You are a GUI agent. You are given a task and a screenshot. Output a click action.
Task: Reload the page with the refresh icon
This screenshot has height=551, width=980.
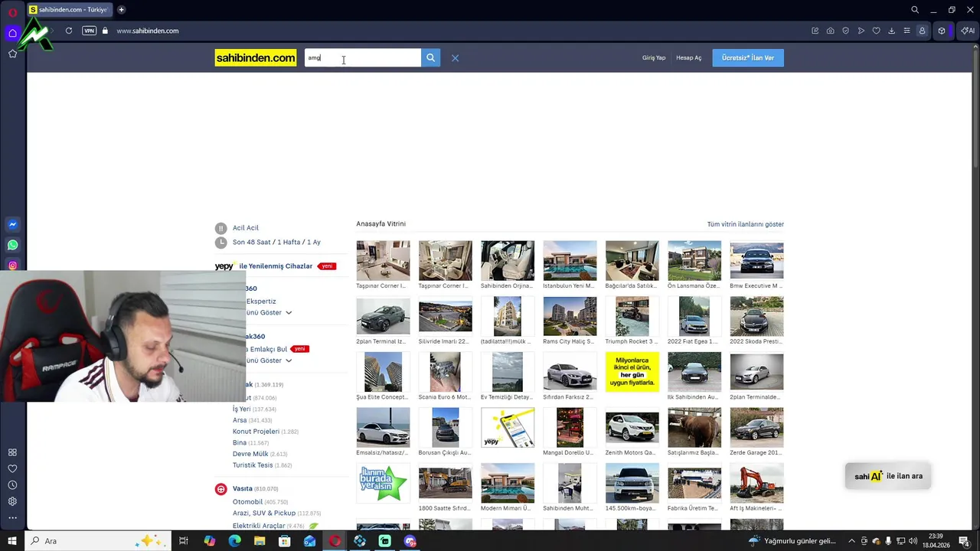[x=69, y=31]
